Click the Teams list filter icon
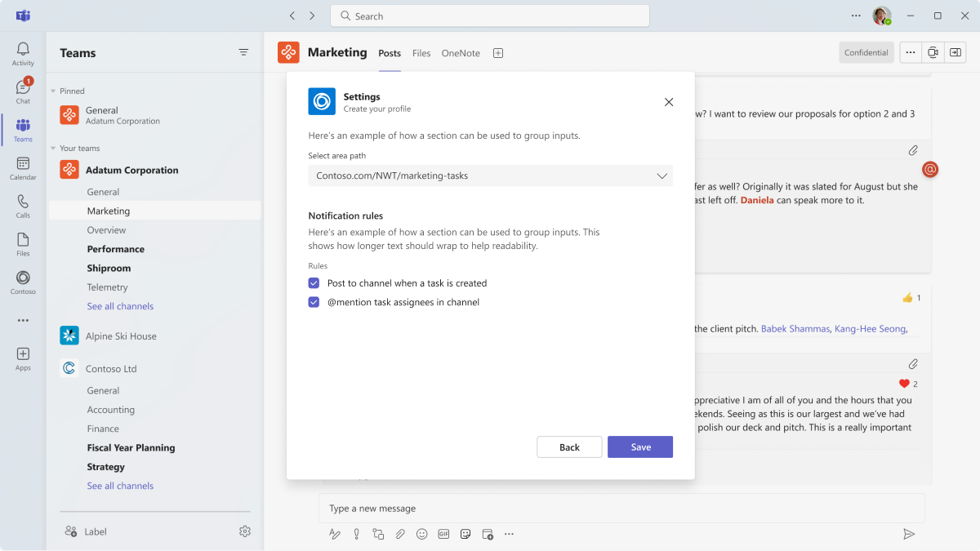980x551 pixels. click(243, 52)
